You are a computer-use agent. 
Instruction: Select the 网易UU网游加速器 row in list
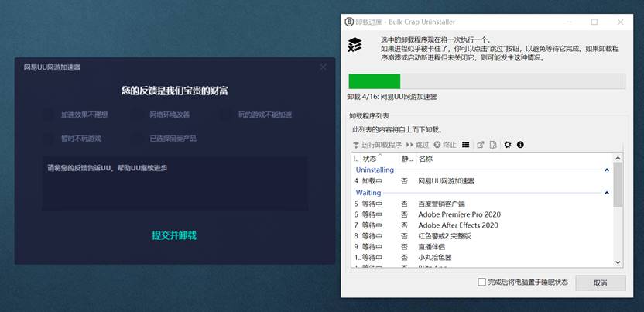pos(482,181)
